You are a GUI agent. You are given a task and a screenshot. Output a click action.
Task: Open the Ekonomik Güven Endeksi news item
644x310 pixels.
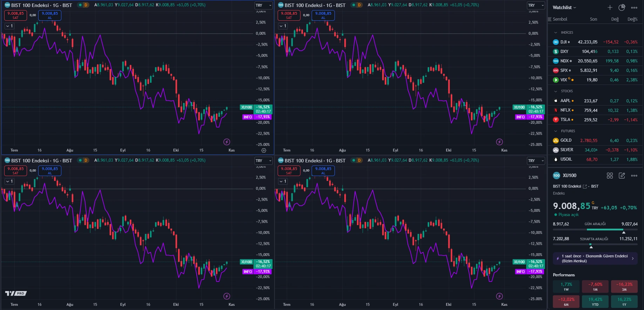(x=595, y=259)
